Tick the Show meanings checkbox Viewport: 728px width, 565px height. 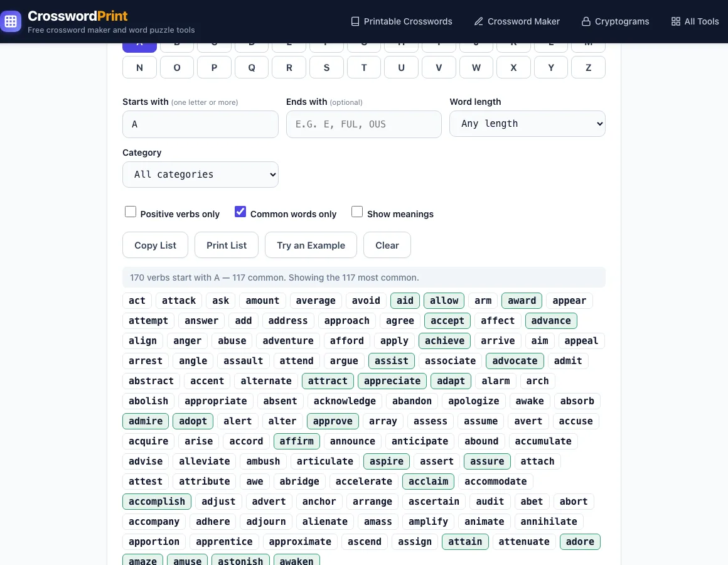[357, 212]
